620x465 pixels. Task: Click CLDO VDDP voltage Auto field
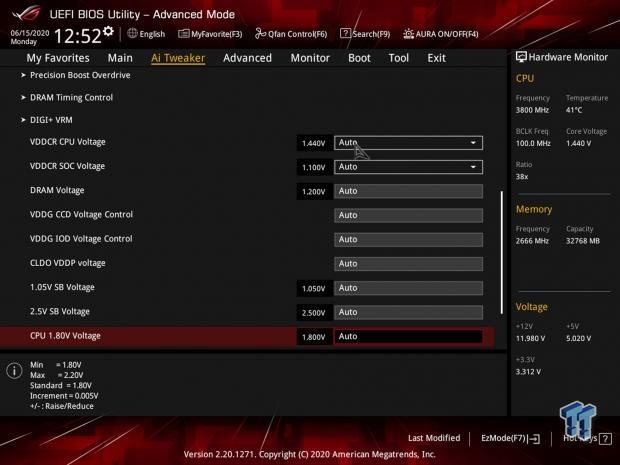tap(408, 264)
